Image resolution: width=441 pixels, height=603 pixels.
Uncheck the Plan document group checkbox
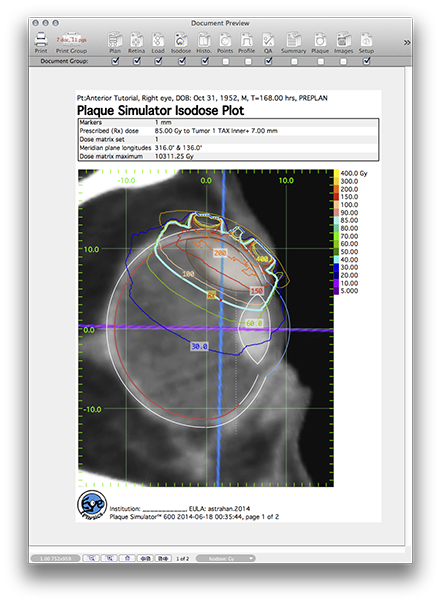[x=115, y=61]
